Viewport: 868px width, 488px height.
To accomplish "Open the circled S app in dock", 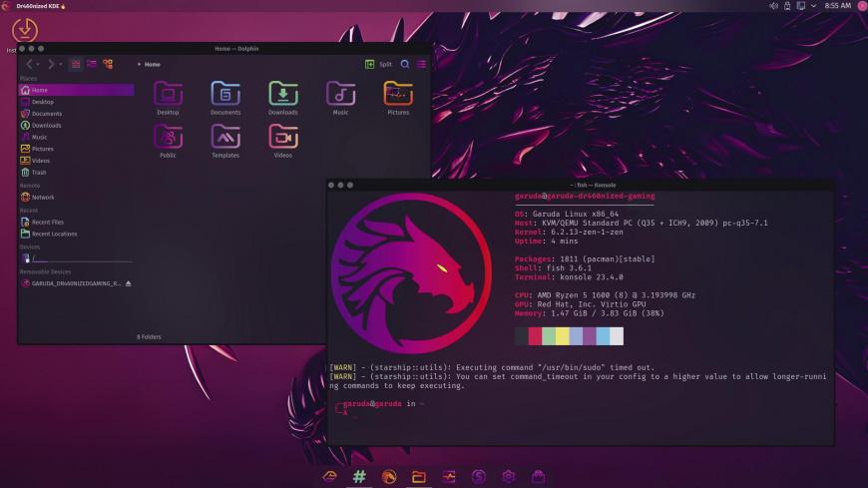I will coord(479,476).
